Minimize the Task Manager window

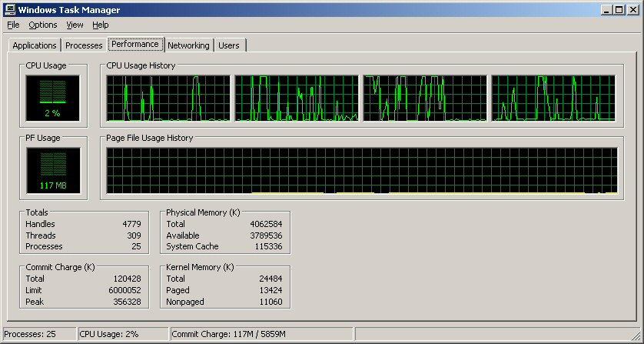coord(606,9)
